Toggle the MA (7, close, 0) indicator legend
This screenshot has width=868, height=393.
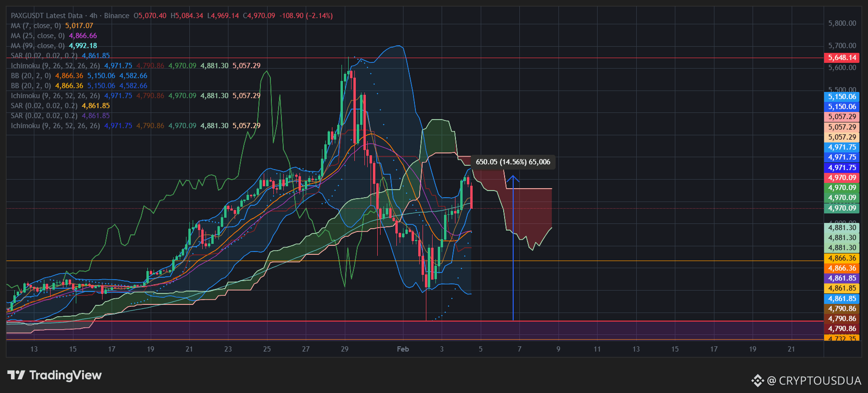tap(36, 26)
